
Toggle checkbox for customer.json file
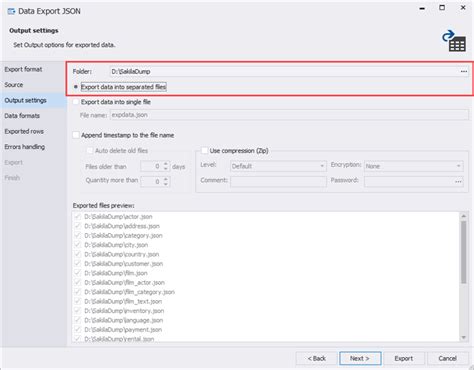(x=78, y=264)
